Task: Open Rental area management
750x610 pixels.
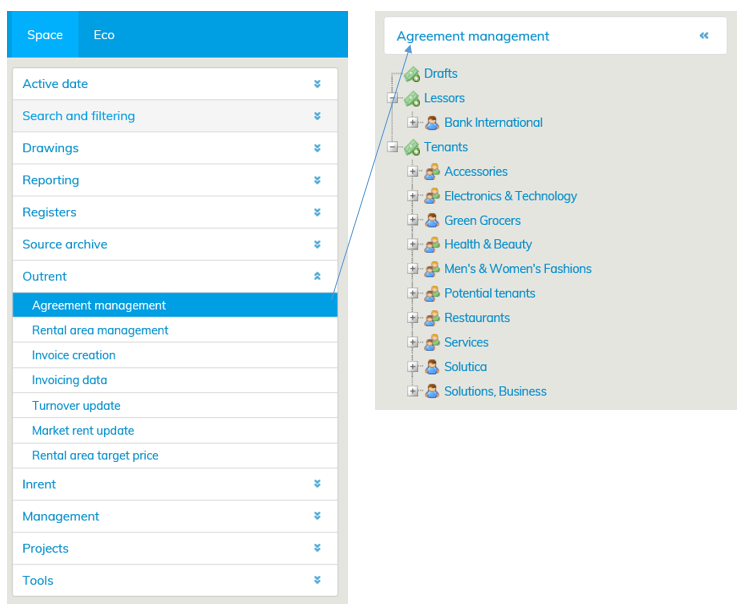Action: point(100,330)
